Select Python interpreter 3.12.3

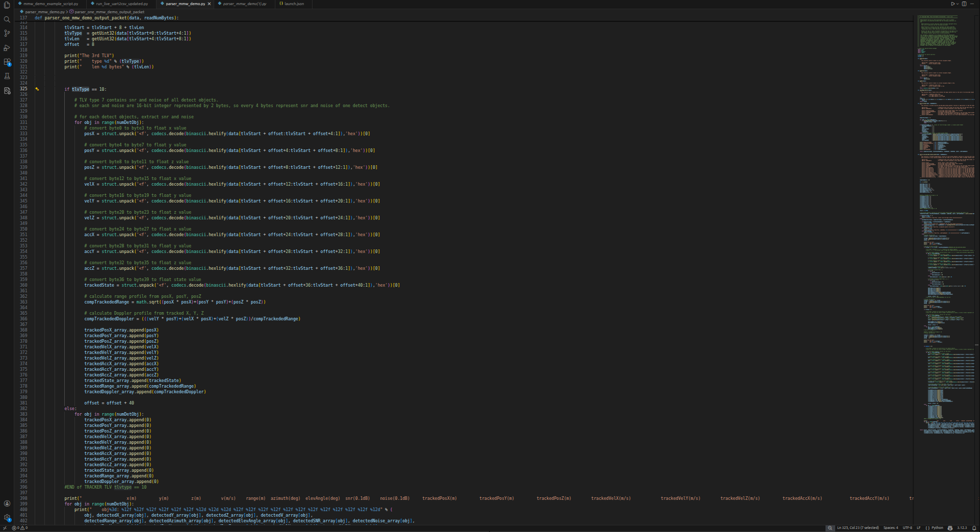pyautogui.click(x=962, y=528)
